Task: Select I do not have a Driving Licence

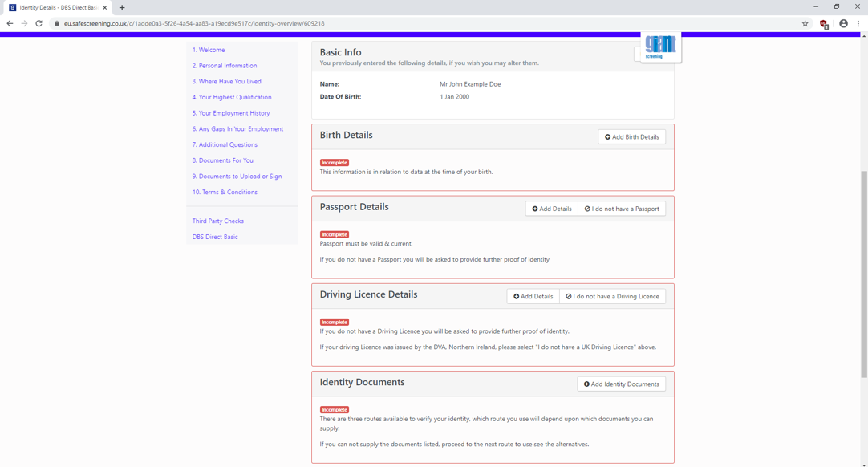Action: (612, 296)
